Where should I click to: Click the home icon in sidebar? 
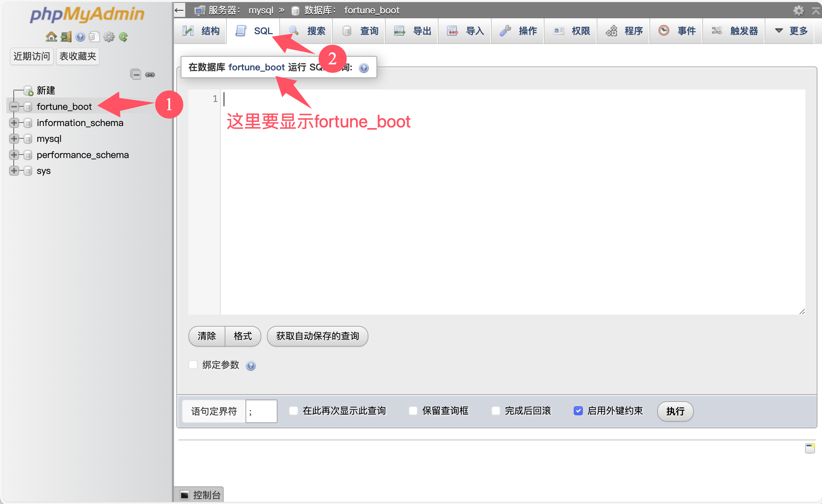(51, 37)
